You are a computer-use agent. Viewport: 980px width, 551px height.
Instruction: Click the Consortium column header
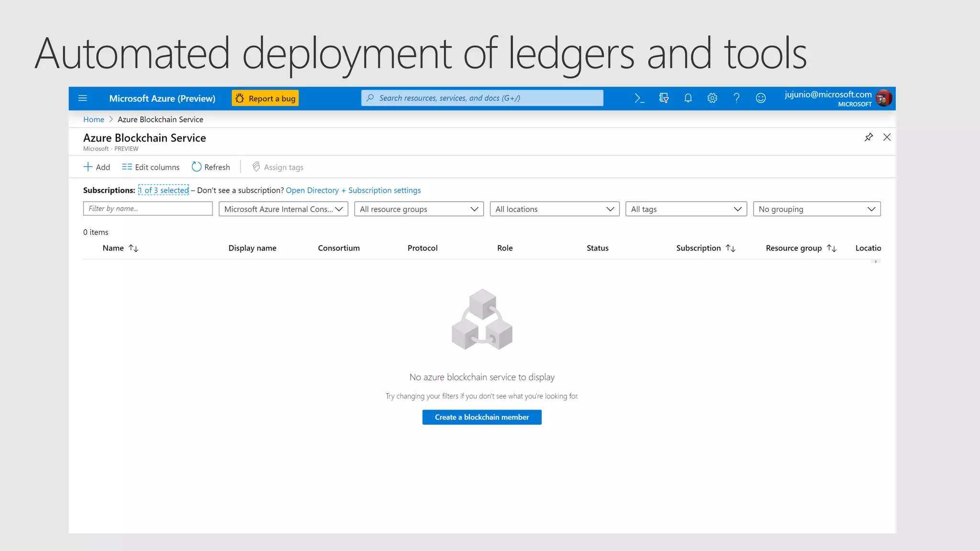click(x=339, y=248)
